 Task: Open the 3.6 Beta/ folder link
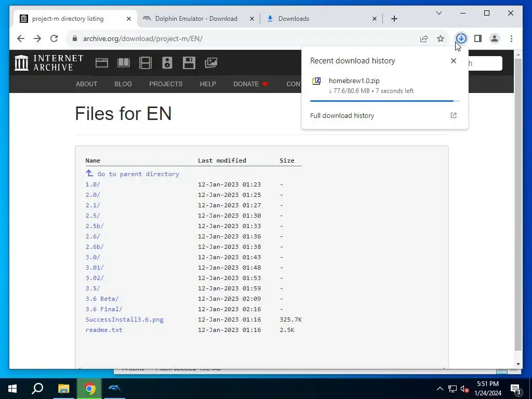[102, 299]
